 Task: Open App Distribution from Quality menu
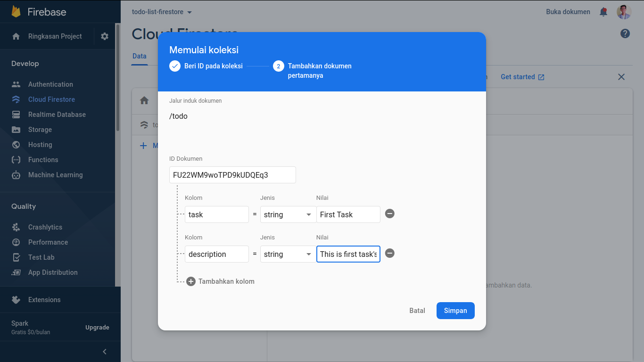pos(52,272)
